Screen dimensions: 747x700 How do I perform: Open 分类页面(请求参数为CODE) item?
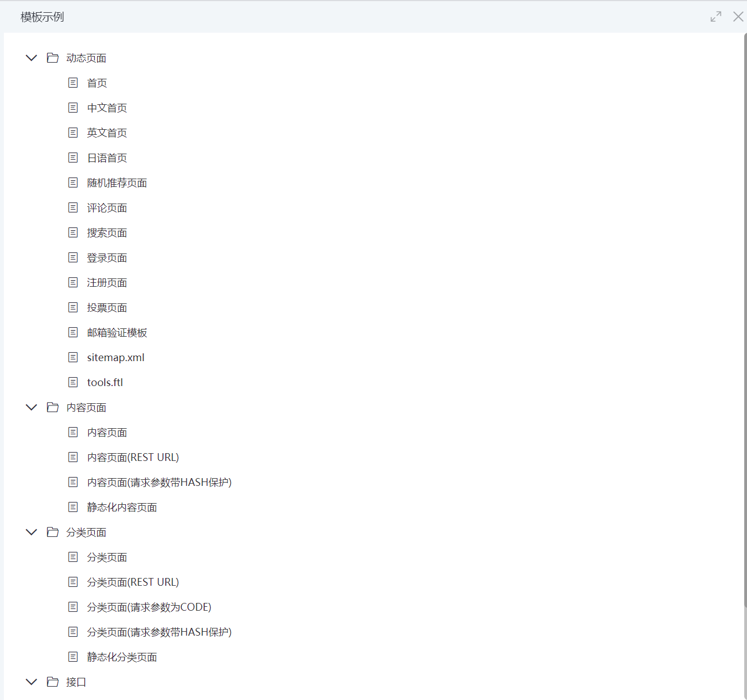pos(149,607)
